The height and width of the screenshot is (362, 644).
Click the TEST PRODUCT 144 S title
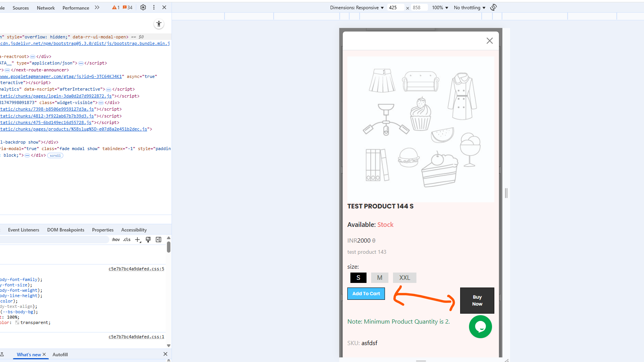coord(380,207)
